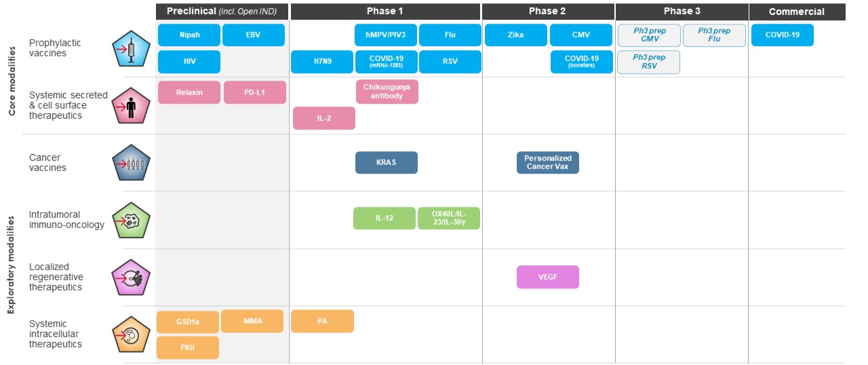Select the VEGF program box

[x=548, y=277]
